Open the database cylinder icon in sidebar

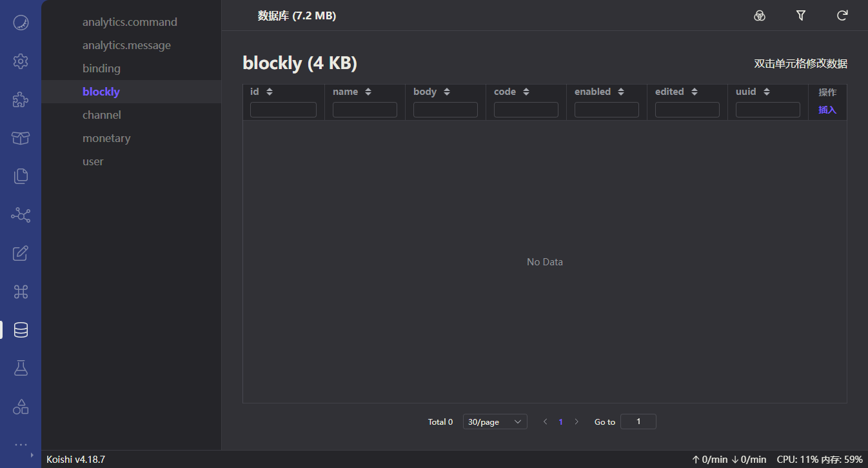coord(21,329)
